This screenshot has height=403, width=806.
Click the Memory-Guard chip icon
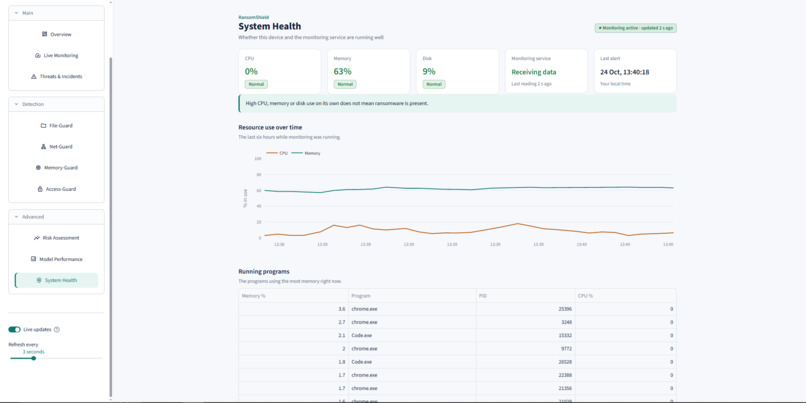coord(38,168)
